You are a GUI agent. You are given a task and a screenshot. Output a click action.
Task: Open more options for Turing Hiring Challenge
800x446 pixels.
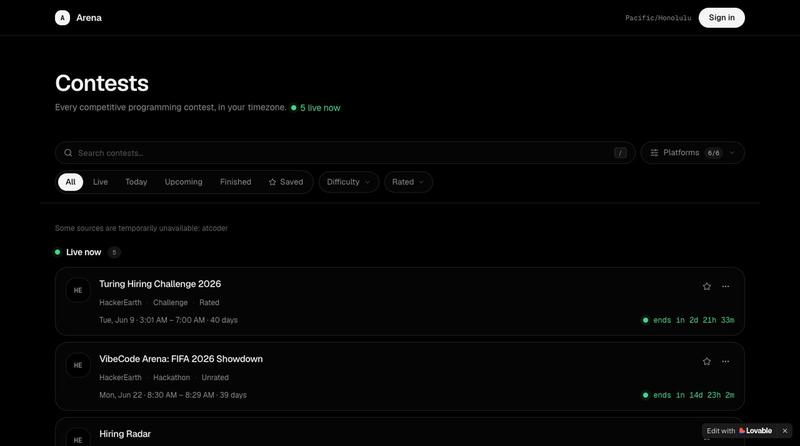click(x=726, y=286)
